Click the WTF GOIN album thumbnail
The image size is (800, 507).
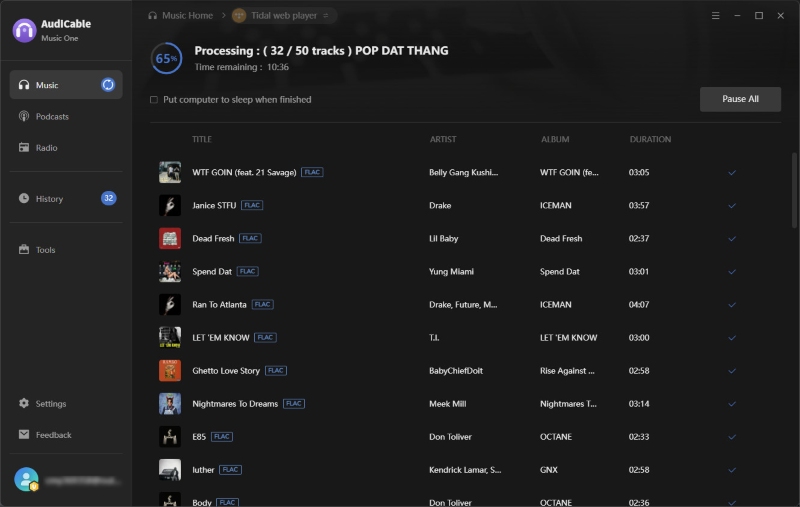(170, 172)
